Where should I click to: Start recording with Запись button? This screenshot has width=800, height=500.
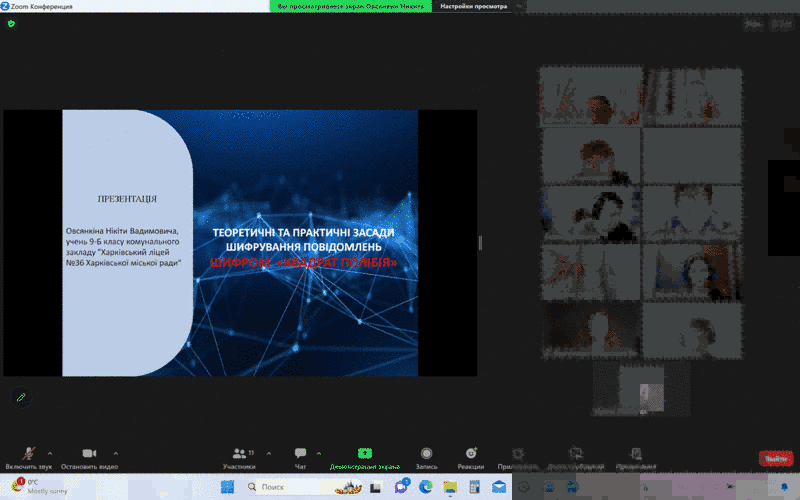pyautogui.click(x=427, y=457)
